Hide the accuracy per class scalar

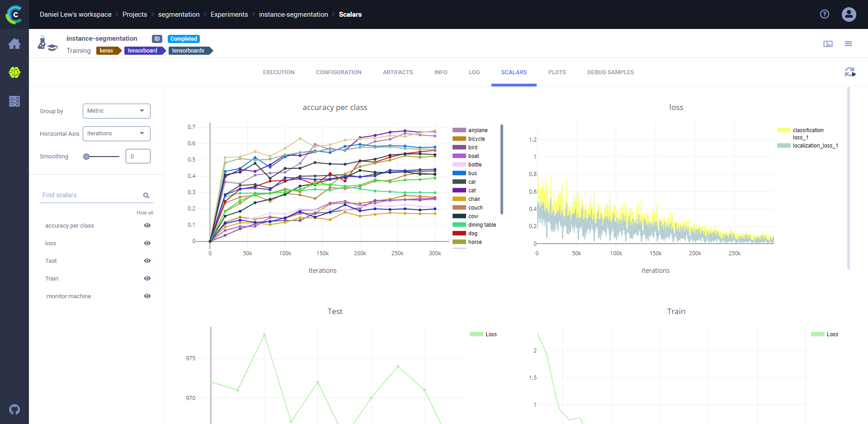point(147,225)
